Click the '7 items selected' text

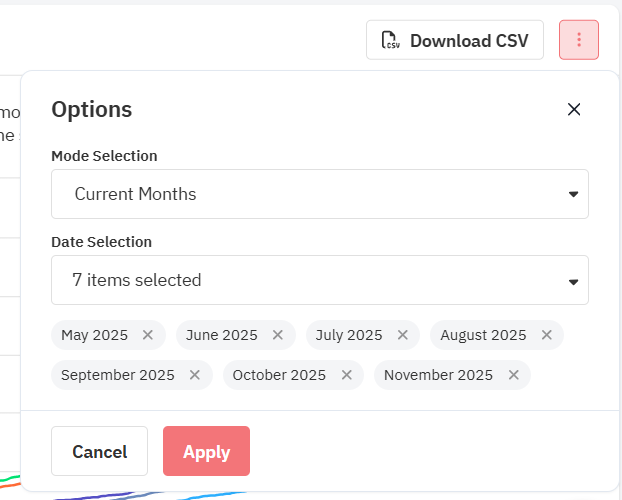137,280
